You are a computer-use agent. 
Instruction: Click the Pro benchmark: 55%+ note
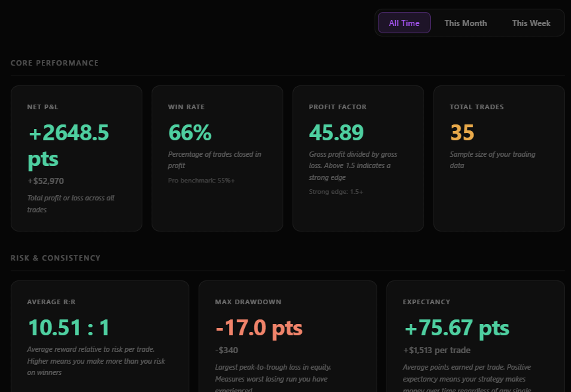click(x=201, y=180)
